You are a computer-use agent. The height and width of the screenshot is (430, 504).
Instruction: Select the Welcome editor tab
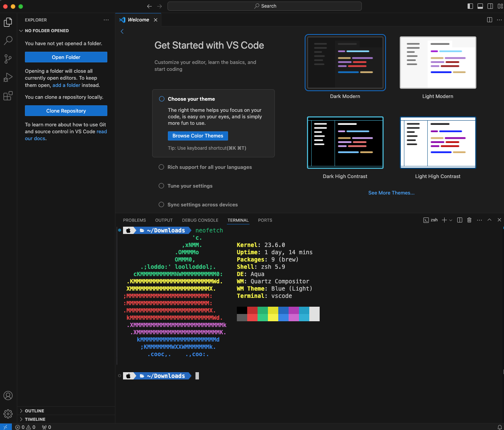coord(138,20)
